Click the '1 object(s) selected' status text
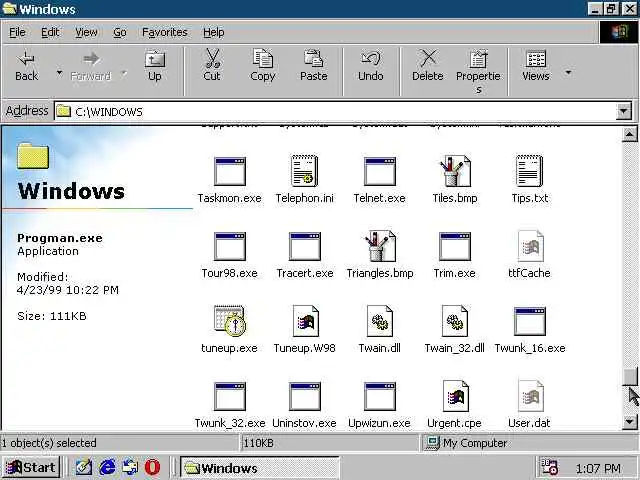This screenshot has width=640, height=480. pyautogui.click(x=49, y=443)
